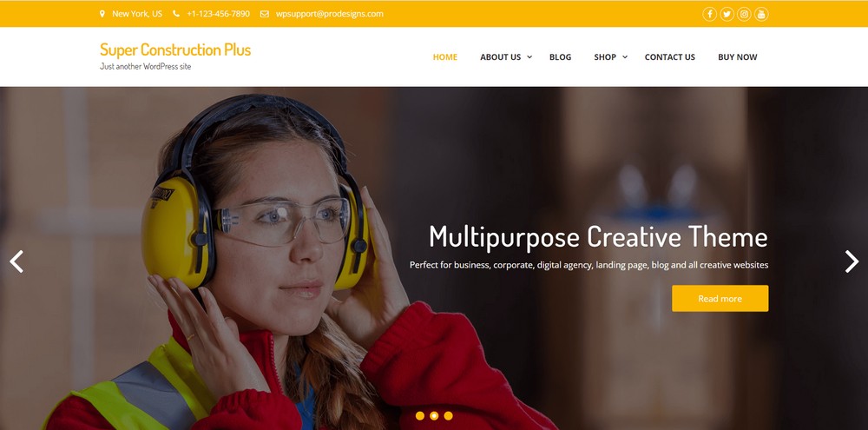
Task: Click the phone icon beside the number
Action: click(x=176, y=14)
